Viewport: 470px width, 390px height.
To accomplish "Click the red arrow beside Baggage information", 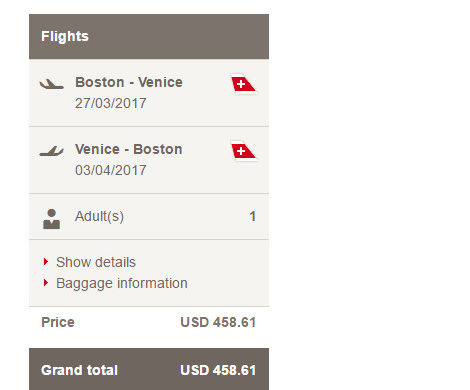I will tap(46, 283).
